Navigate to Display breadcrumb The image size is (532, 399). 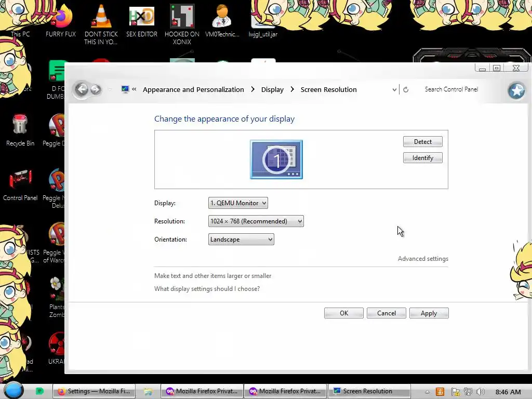[x=272, y=89]
